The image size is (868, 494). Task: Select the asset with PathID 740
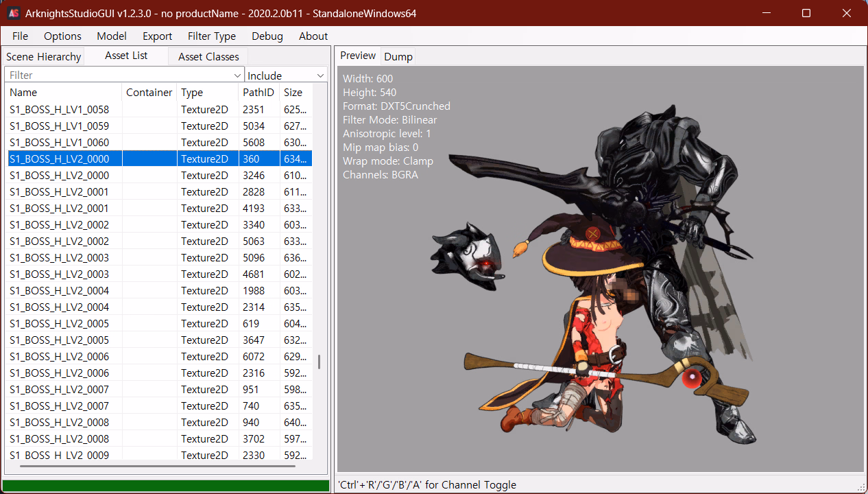pos(160,405)
